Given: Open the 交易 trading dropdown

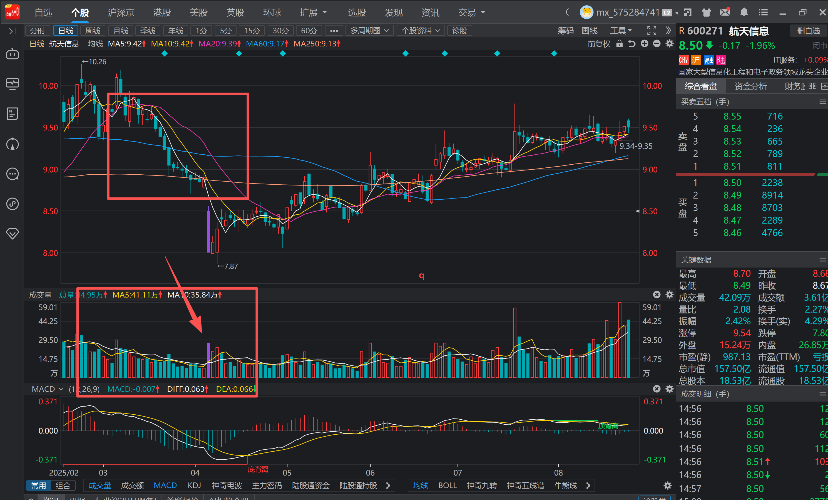Looking at the screenshot, I should (472, 12).
